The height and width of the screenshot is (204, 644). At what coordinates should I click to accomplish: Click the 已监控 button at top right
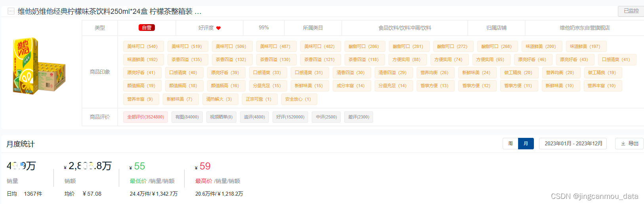click(631, 11)
